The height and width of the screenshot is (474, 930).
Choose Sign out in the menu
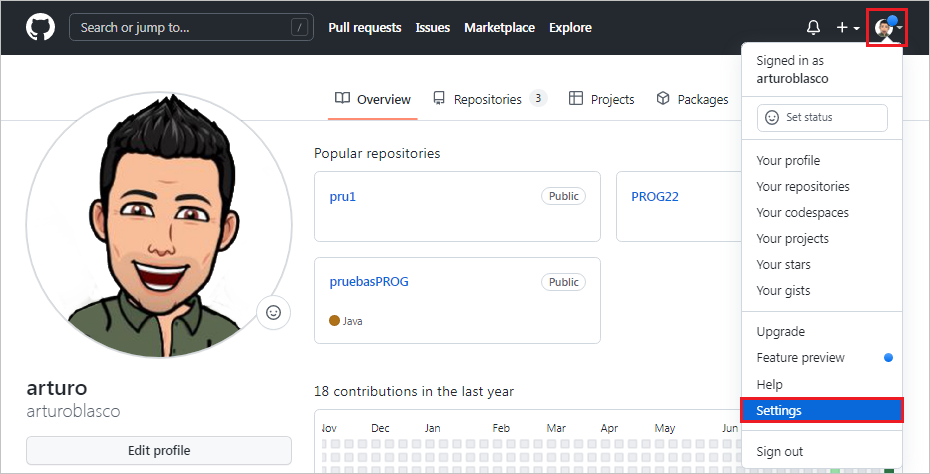pos(822,451)
